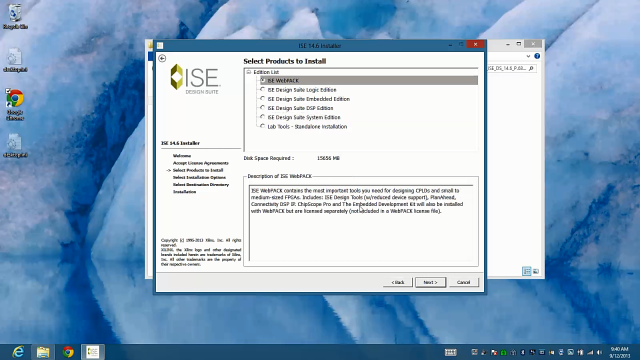Click the 'Select Destination Directory' step label
Viewport: 640px width, 360px height.
click(201, 184)
